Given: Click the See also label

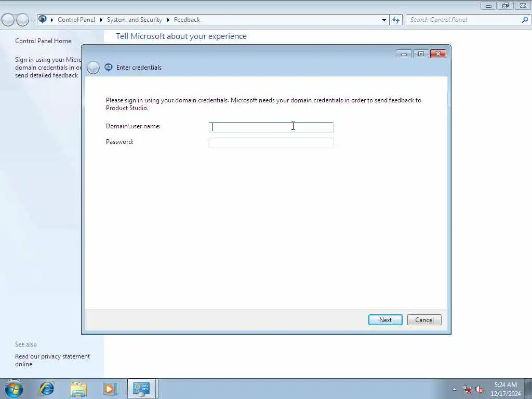Looking at the screenshot, I should (26, 344).
